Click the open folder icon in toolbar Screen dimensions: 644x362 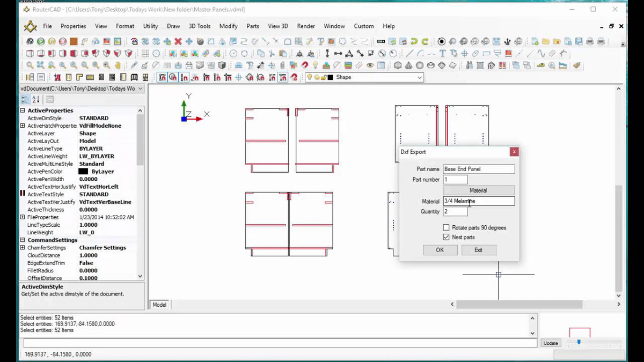546,41
